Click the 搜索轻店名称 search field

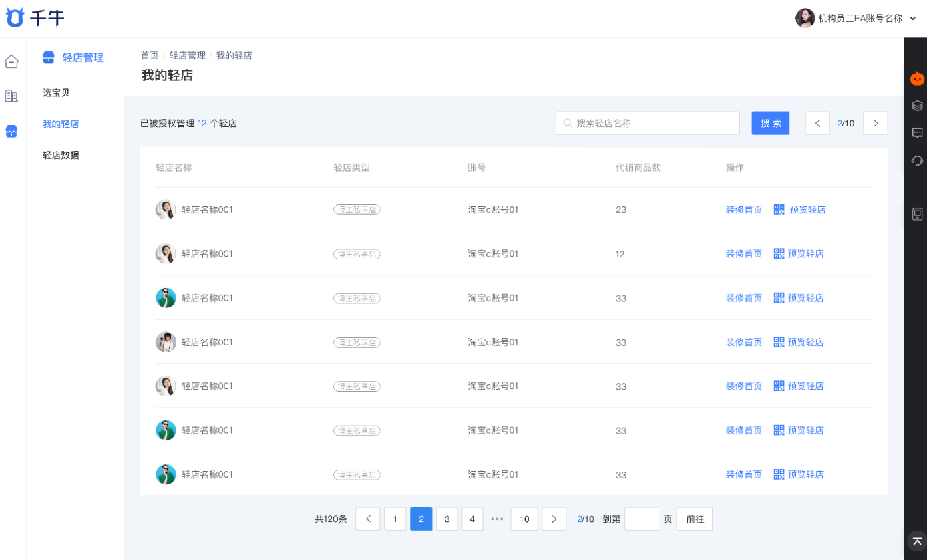pyautogui.click(x=652, y=123)
